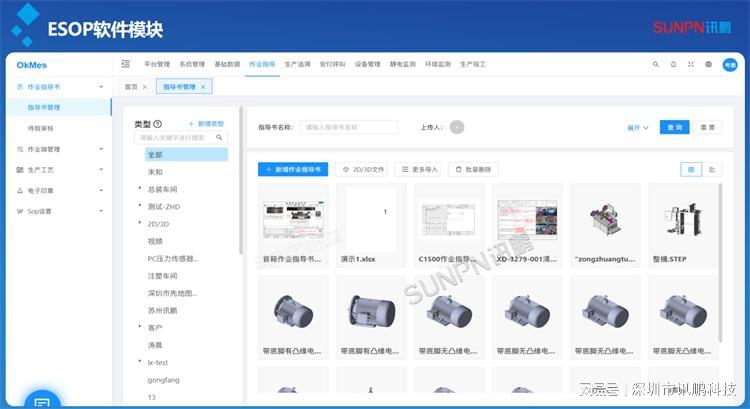Expand the 展开 filter options
Screen dimensions: 750x409
pyautogui.click(x=638, y=128)
